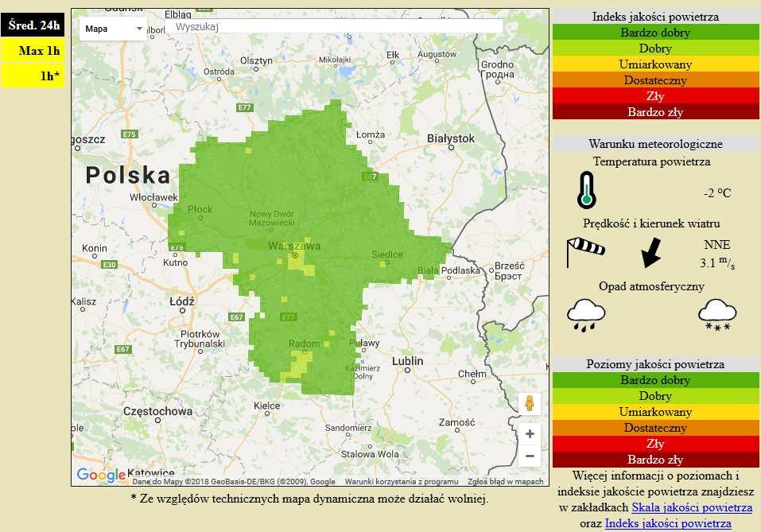Click Olsztyn city label on map

[256, 60]
